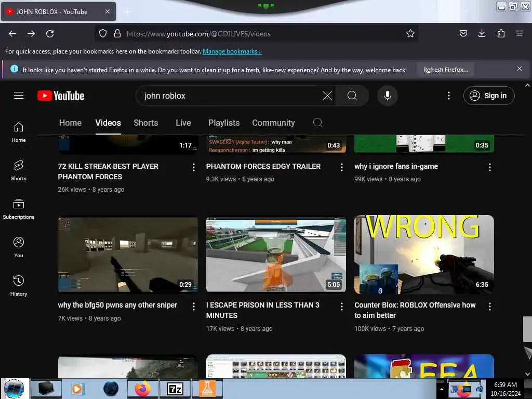The image size is (532, 399).
Task: Clear the search box with the X icon
Action: [x=327, y=96]
